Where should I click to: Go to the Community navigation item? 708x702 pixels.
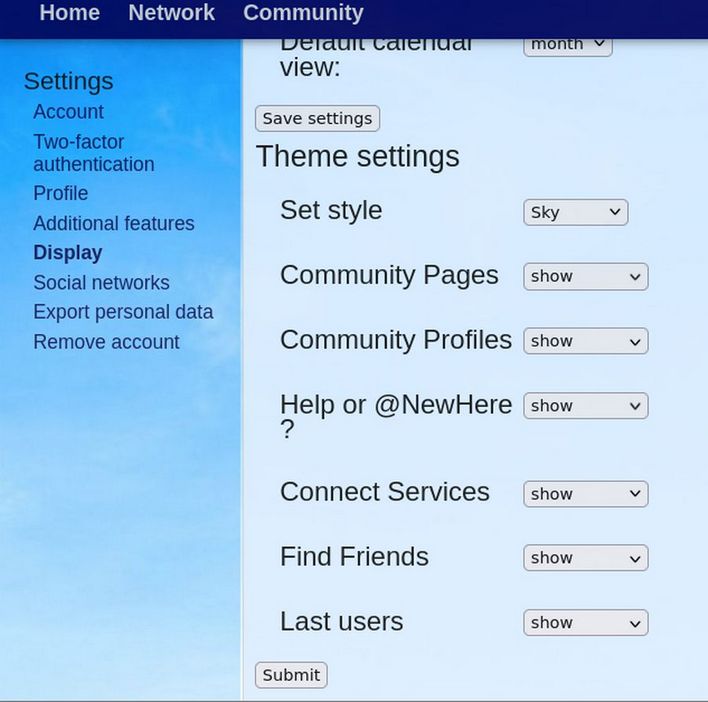pos(303,13)
